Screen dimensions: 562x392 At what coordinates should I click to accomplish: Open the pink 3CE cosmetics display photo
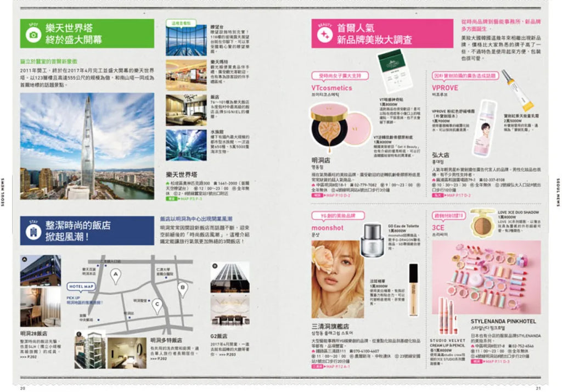pyautogui.click(x=486, y=277)
